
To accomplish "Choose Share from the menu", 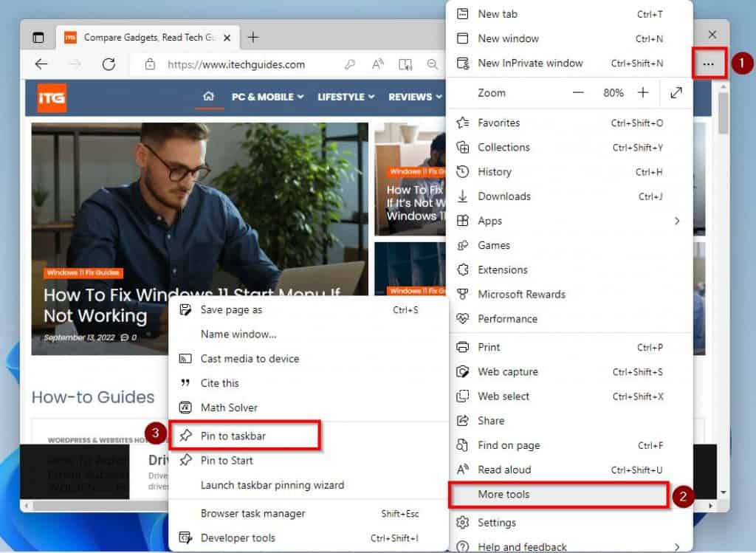I will (569, 421).
